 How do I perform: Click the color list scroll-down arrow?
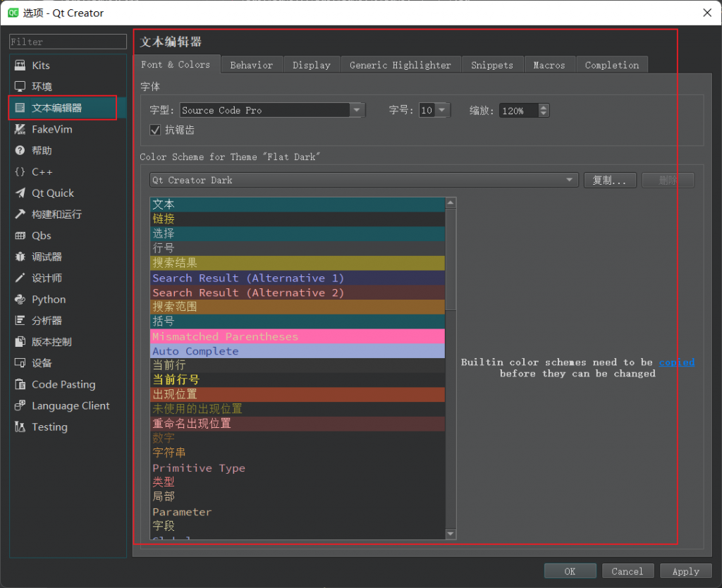[x=451, y=534]
